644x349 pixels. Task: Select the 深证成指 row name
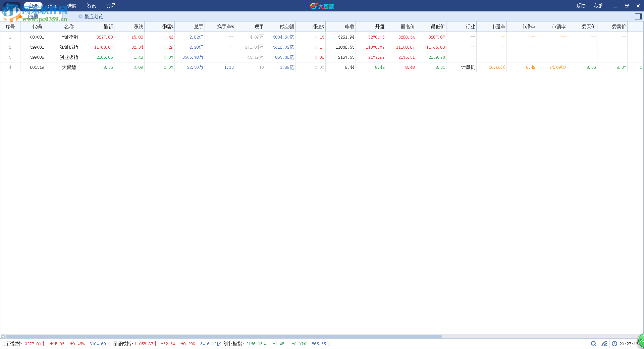[x=69, y=47]
